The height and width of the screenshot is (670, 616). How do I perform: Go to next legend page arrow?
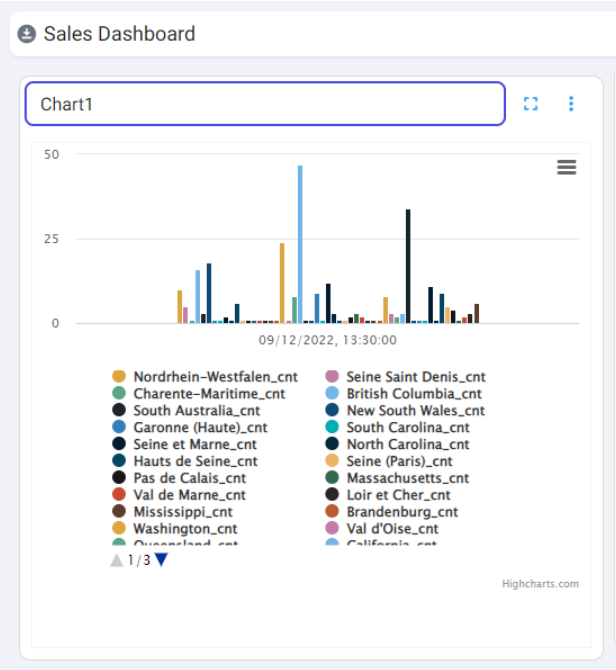click(161, 559)
